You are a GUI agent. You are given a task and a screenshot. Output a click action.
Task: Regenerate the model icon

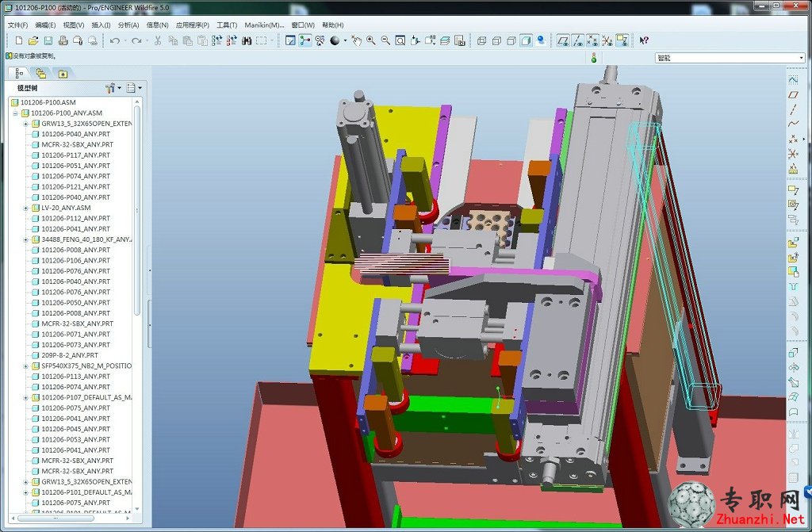pyautogui.click(x=217, y=40)
